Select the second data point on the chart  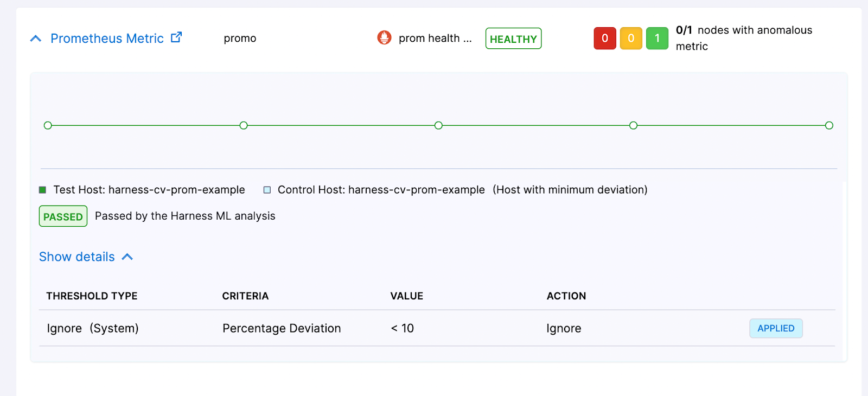244,125
